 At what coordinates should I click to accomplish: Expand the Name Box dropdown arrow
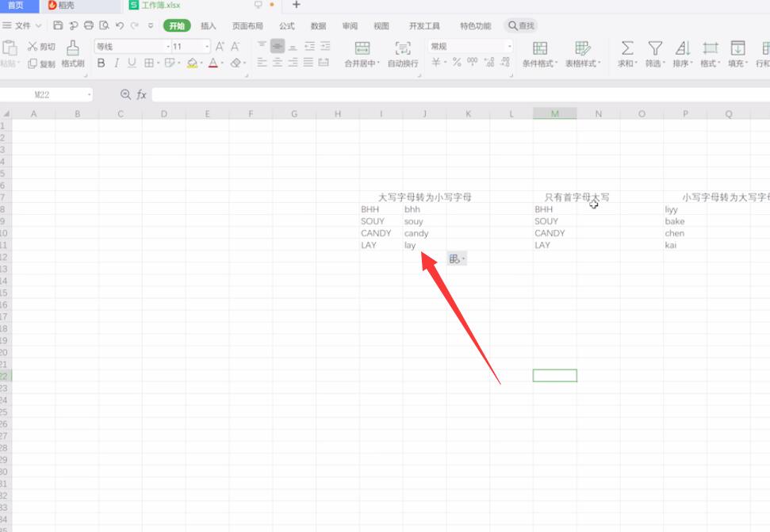(x=89, y=94)
